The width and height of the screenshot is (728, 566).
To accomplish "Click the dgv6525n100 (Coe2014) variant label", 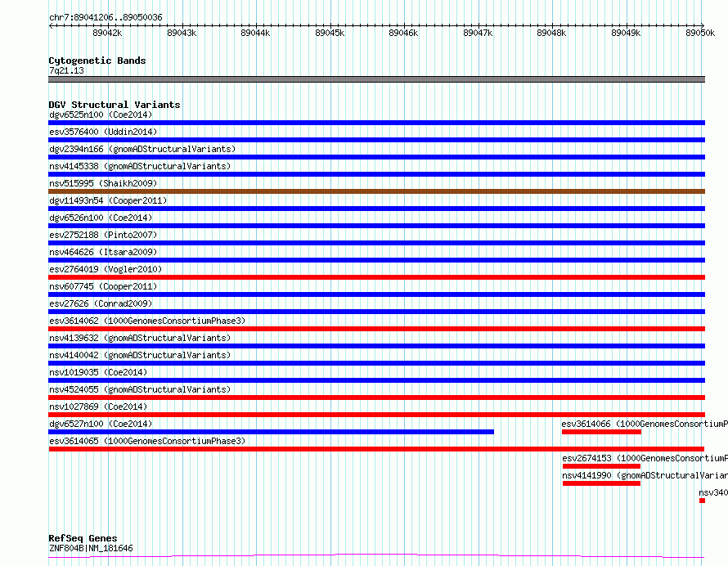I will point(101,115).
